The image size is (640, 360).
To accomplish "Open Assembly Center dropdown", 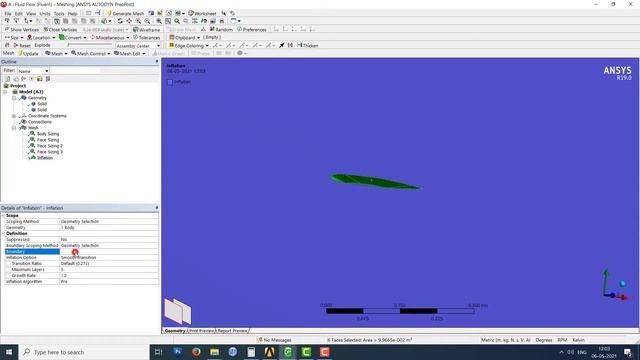I will [x=138, y=46].
